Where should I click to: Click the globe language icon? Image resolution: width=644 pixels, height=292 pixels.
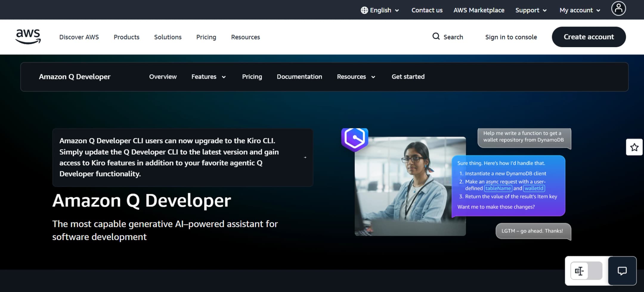click(x=364, y=10)
